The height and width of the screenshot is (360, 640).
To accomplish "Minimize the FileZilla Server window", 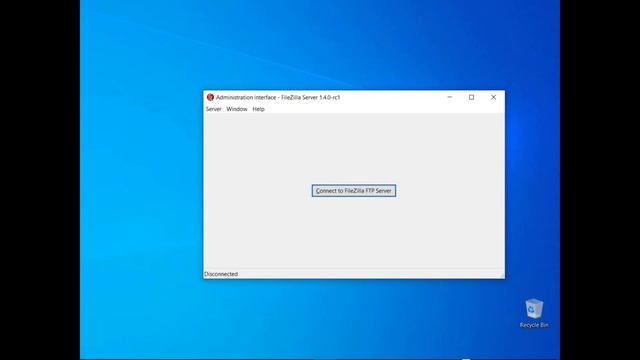I will click(x=449, y=97).
